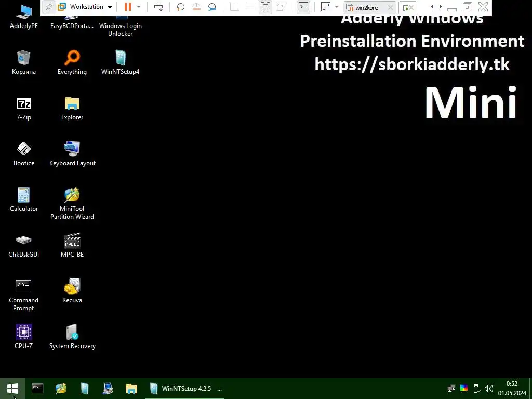Select the EasyBCDPortable desktop shortcut
The image size is (532, 399).
click(x=72, y=22)
